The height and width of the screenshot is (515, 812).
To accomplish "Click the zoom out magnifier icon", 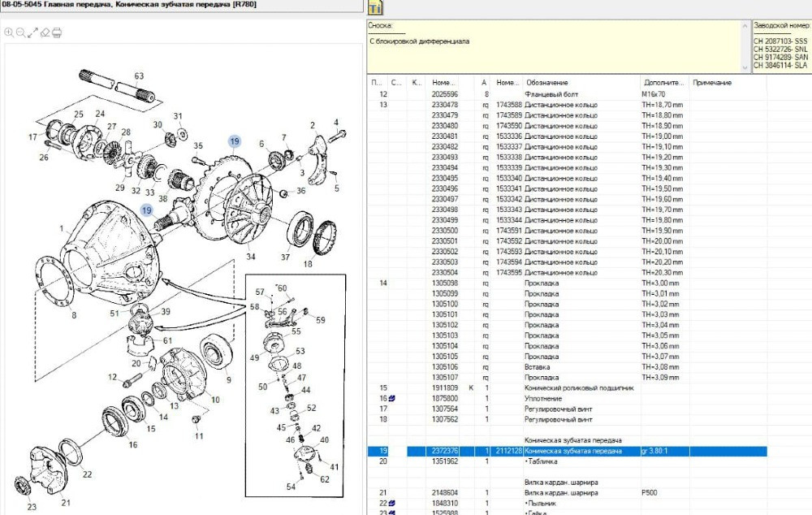I will click(21, 32).
